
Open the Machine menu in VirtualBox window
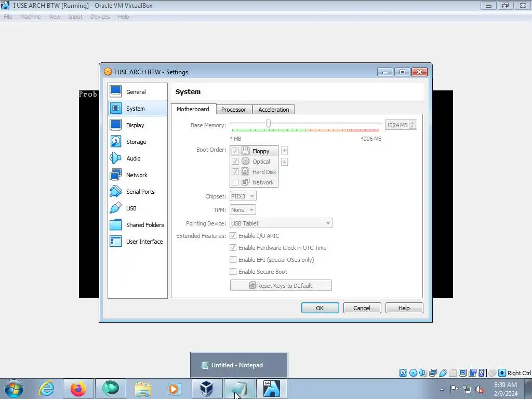pos(30,17)
